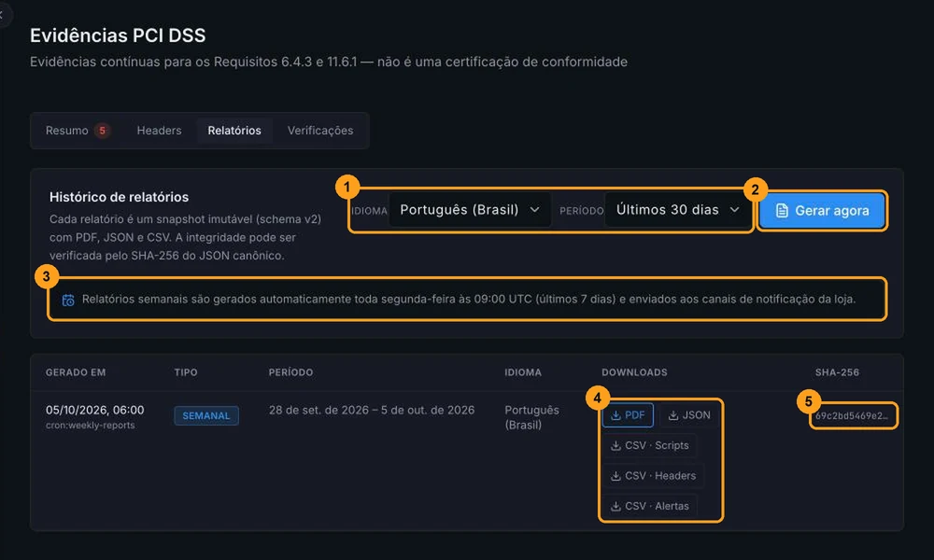Download the JSON report
934x560 pixels.
688,415
